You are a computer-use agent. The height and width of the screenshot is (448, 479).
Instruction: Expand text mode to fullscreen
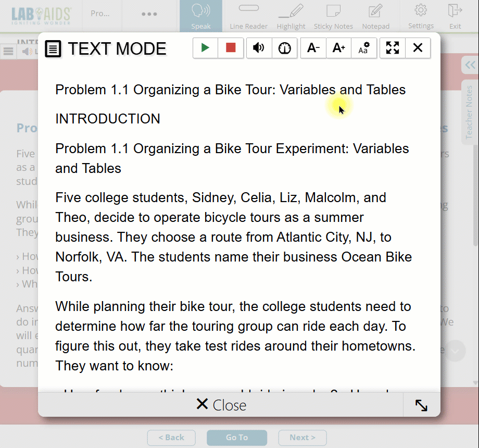pyautogui.click(x=393, y=48)
